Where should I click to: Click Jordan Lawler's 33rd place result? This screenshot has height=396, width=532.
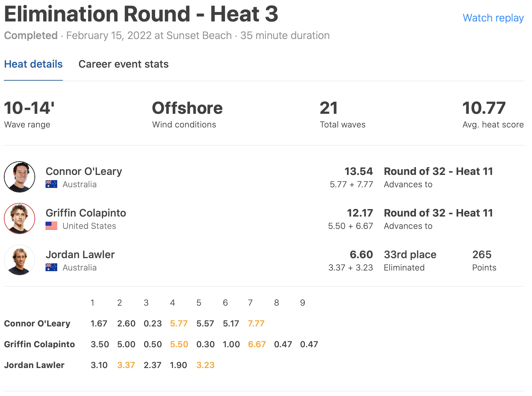[x=410, y=255]
